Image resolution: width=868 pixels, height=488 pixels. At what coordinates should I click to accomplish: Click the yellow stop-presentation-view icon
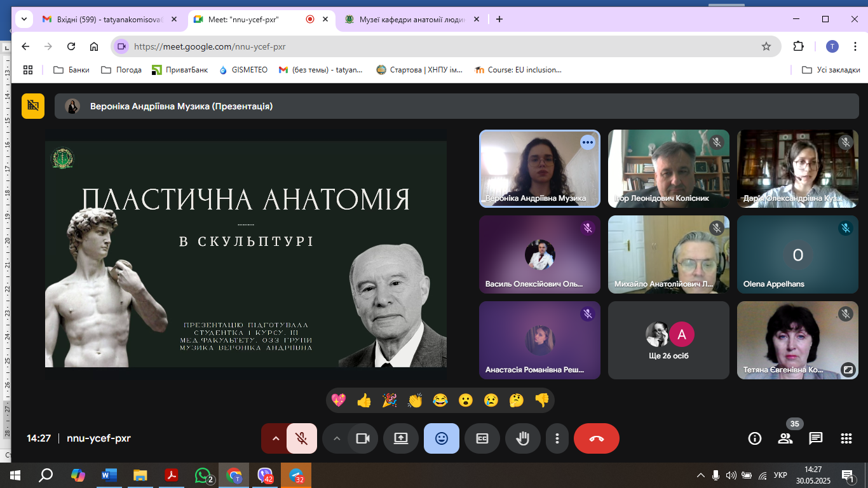tap(33, 106)
